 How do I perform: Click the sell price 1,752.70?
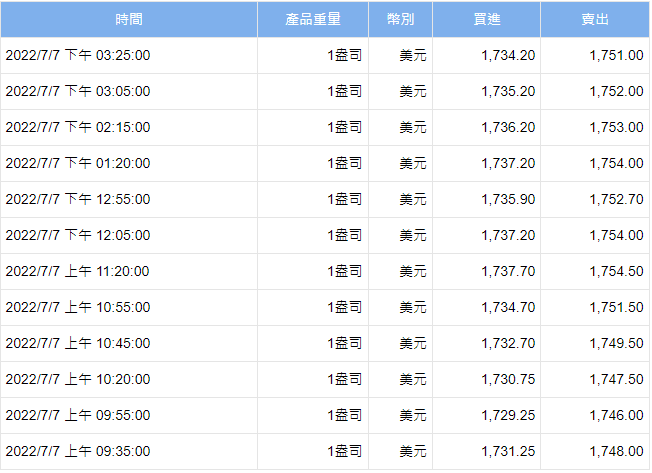click(616, 199)
